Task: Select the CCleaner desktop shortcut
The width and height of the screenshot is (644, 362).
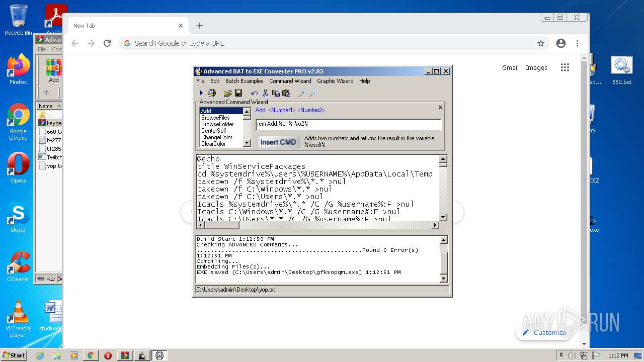Action: click(x=18, y=266)
